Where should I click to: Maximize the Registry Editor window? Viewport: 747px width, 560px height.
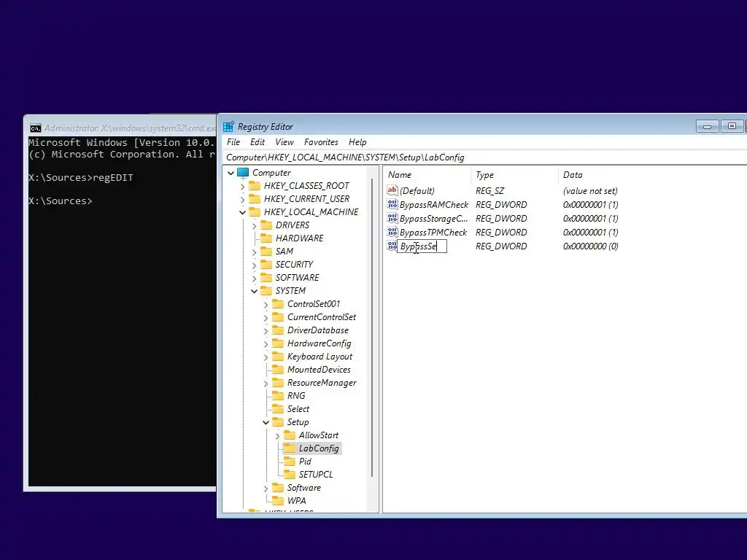click(732, 126)
